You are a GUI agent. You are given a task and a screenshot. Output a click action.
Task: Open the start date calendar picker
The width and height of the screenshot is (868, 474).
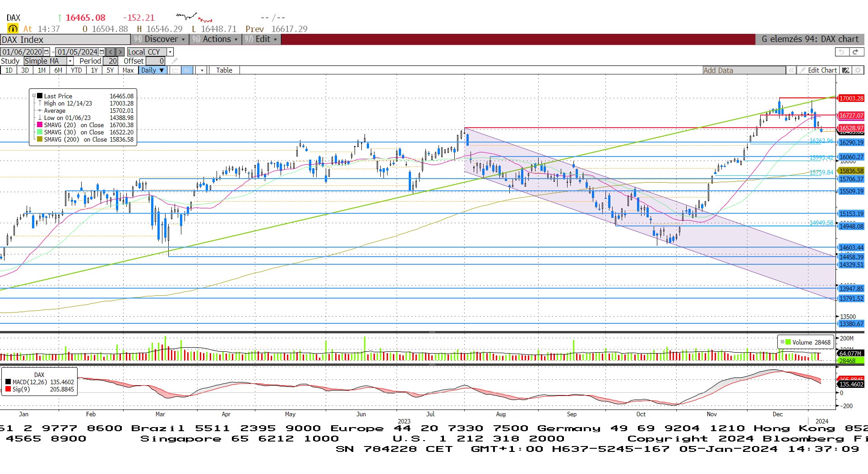[46, 52]
